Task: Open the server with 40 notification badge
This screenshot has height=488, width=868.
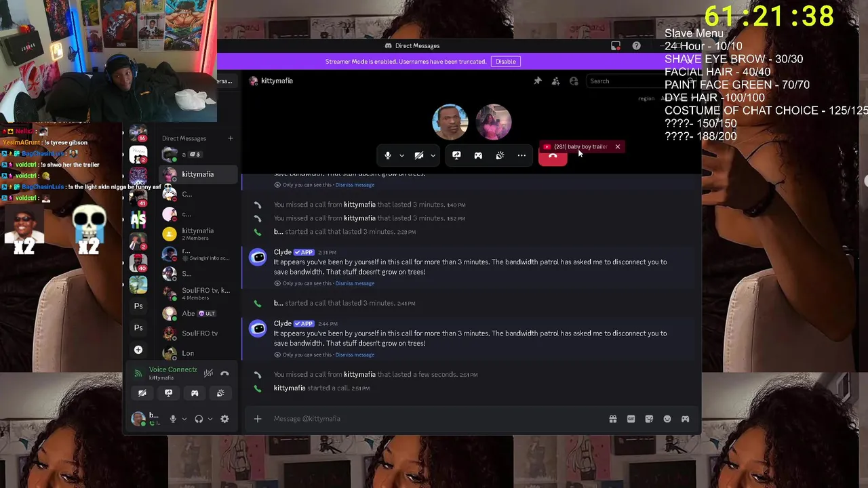Action: [138, 263]
